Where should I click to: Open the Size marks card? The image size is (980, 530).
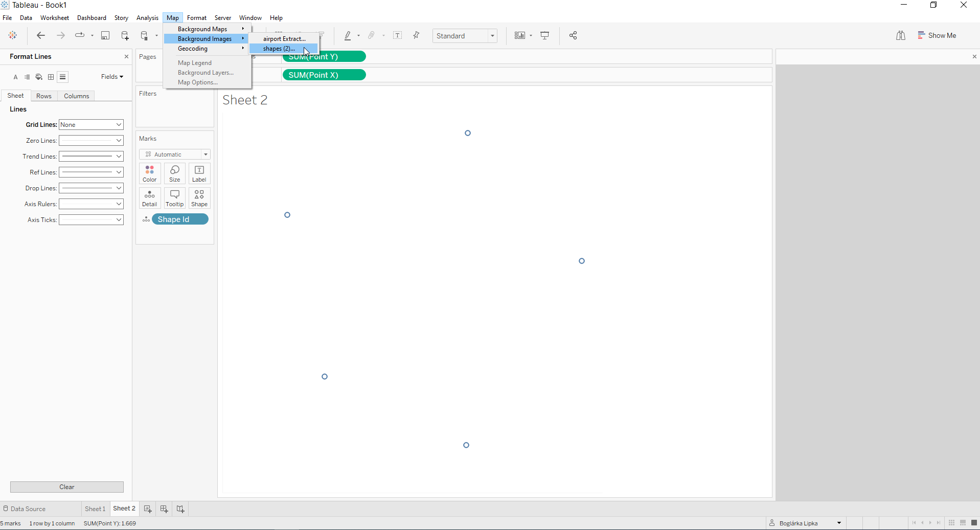tap(175, 173)
